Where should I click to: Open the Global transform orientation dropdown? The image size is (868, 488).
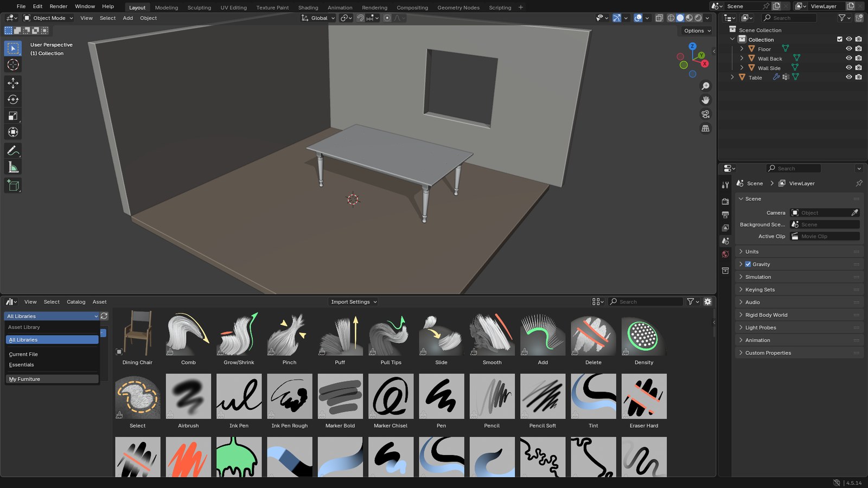(319, 18)
